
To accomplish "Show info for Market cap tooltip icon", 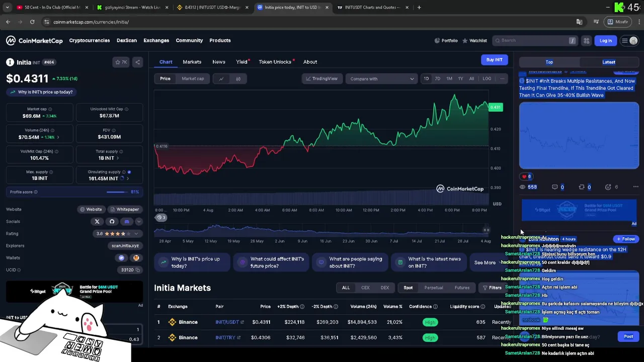I will pyautogui.click(x=49, y=109).
